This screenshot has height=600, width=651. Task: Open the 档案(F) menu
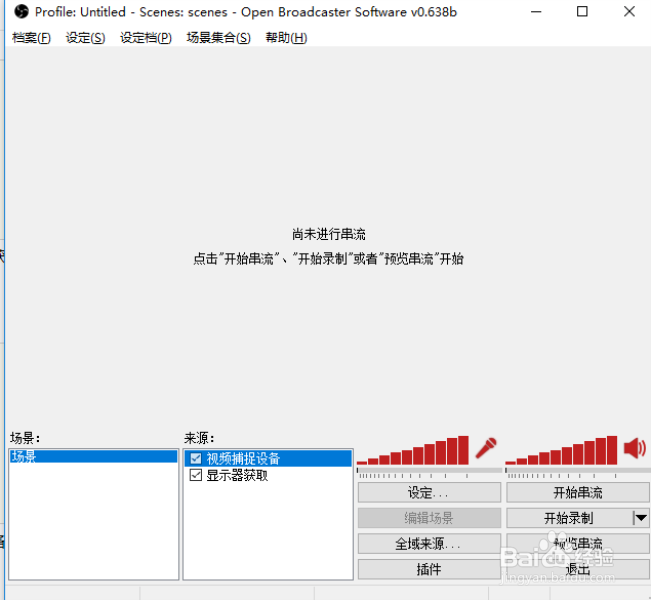[32, 38]
